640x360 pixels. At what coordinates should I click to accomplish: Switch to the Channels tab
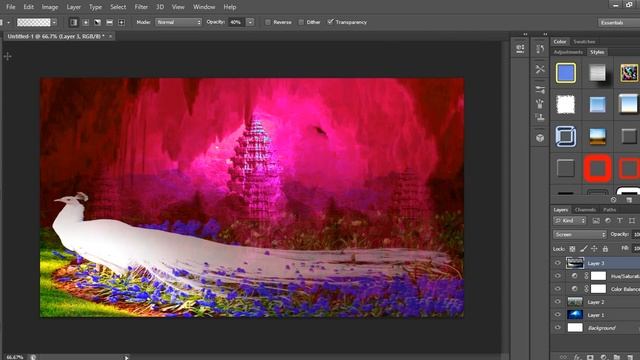click(x=585, y=210)
